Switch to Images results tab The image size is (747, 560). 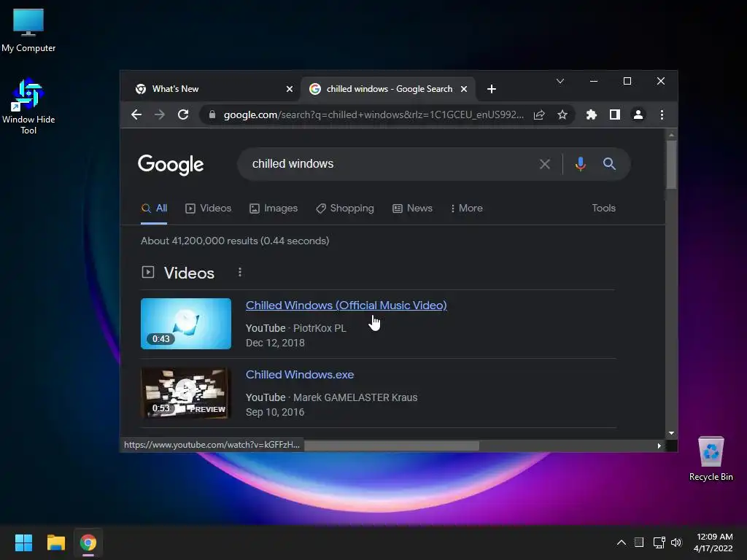click(274, 208)
